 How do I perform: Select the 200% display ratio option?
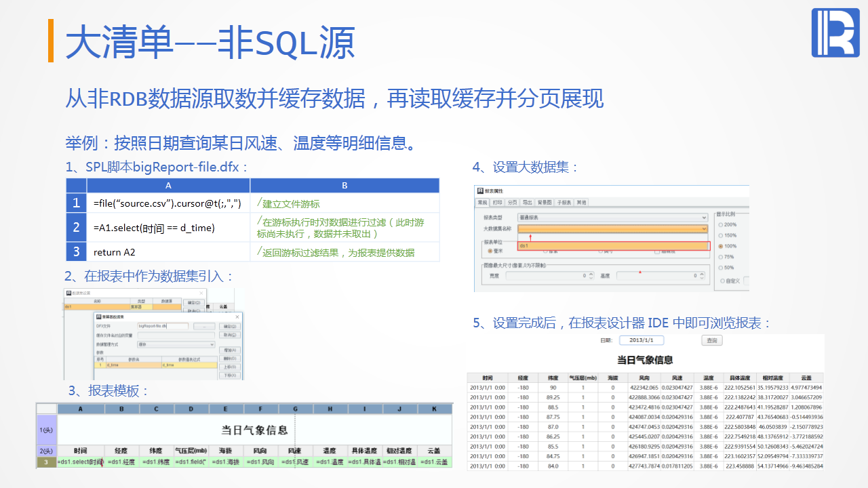(721, 224)
